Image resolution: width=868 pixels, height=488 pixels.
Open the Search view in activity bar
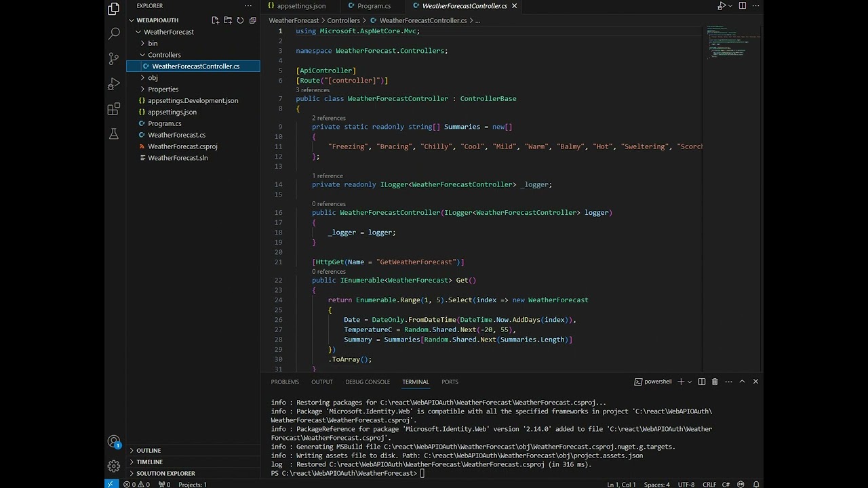click(x=114, y=33)
